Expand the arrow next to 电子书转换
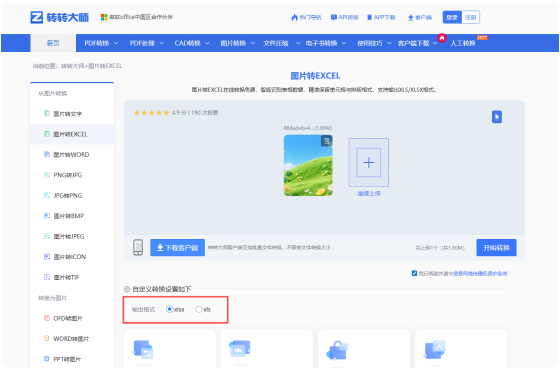560x369 pixels. click(344, 43)
